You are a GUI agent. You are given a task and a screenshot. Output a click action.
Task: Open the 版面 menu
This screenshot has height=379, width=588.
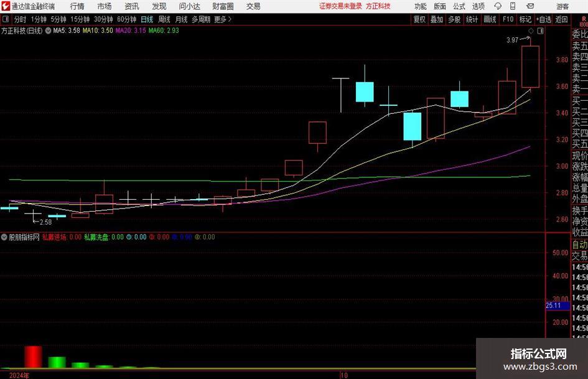pyautogui.click(x=440, y=6)
